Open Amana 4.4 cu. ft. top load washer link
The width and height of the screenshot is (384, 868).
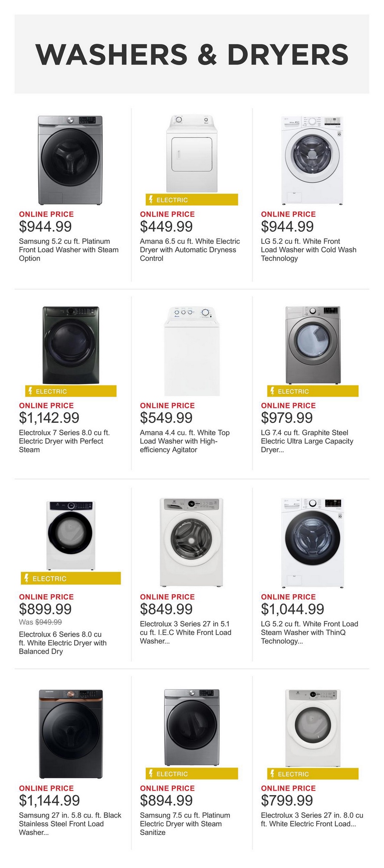coord(184,441)
